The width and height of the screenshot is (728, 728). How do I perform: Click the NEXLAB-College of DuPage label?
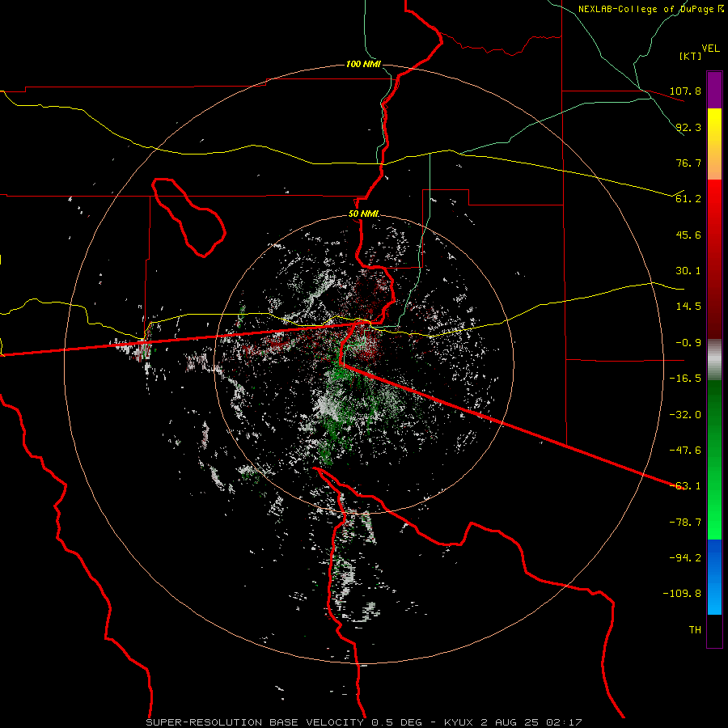650,9
